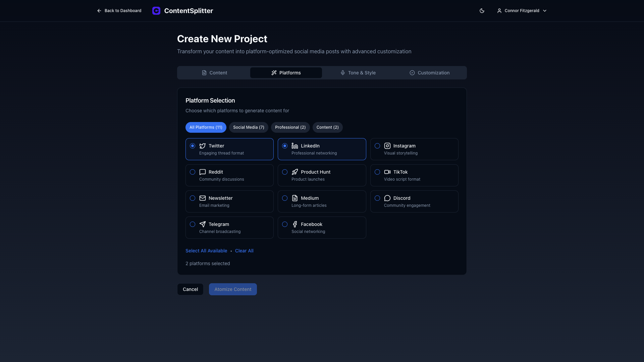This screenshot has height=362, width=644.
Task: Expand the Connor Fitzgerald account chevron
Action: (545, 11)
